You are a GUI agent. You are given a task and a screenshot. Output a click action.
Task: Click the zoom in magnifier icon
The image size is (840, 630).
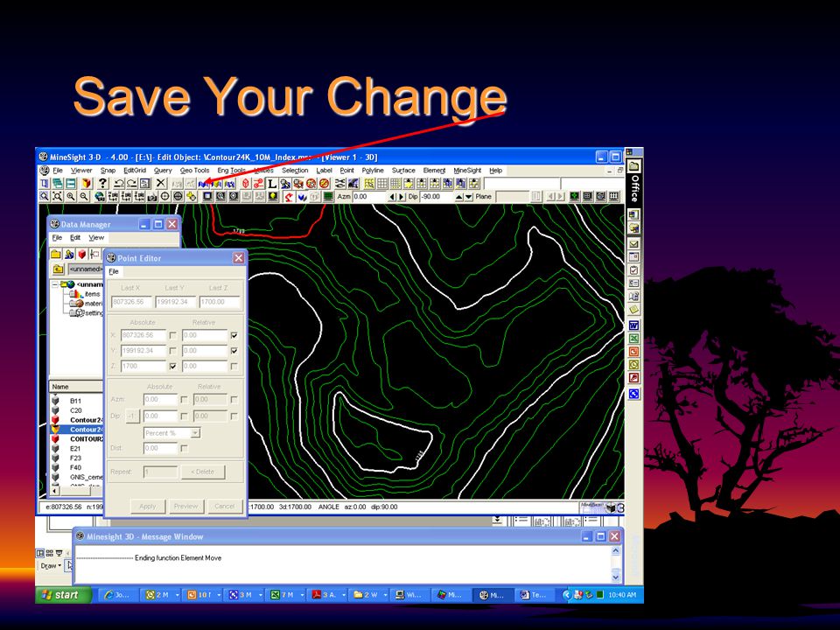pyautogui.click(x=70, y=197)
